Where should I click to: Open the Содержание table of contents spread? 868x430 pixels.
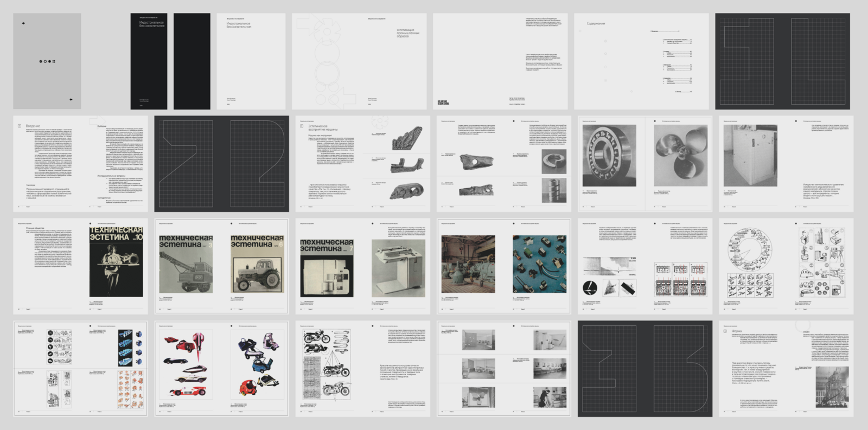point(641,61)
